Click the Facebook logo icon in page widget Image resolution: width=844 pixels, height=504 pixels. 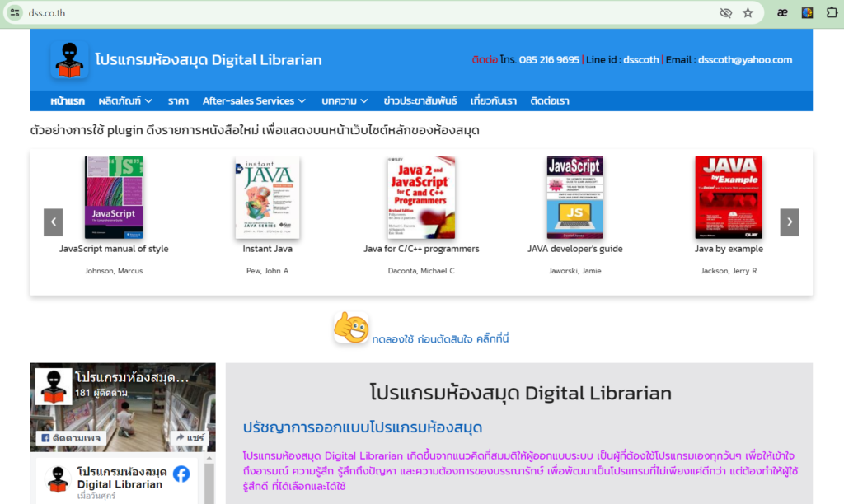coord(181,474)
